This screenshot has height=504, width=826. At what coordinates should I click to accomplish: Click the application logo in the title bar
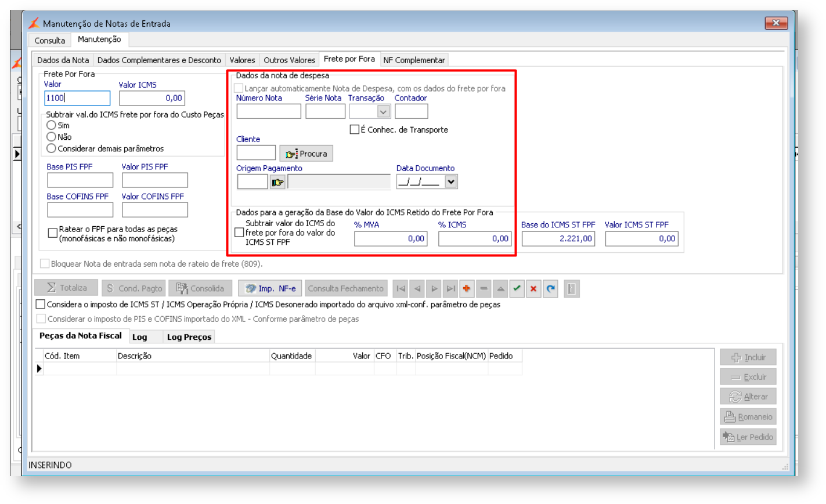point(34,23)
